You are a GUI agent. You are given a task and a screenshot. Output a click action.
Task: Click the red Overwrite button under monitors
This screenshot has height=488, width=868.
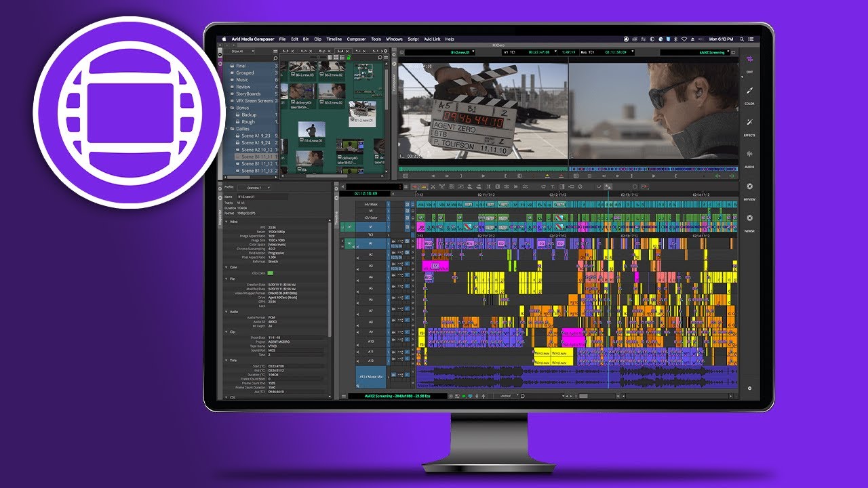point(561,176)
